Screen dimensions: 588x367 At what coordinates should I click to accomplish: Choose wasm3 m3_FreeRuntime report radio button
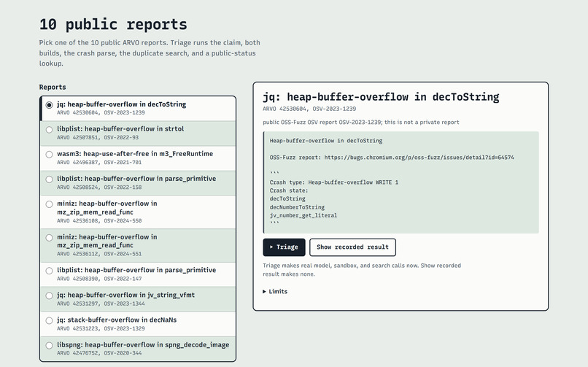[x=49, y=155]
